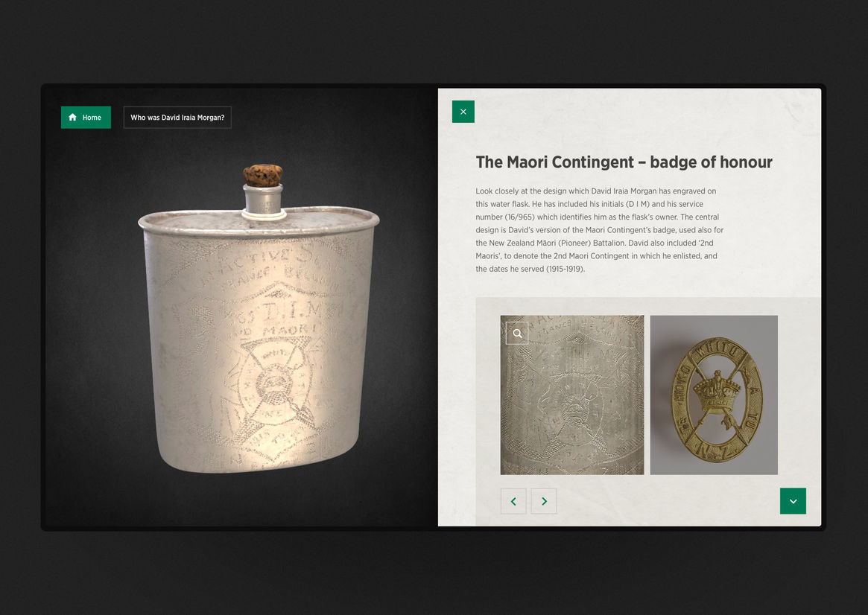Close the badge of honour panel
Image resolution: width=868 pixels, height=615 pixels.
click(x=463, y=112)
